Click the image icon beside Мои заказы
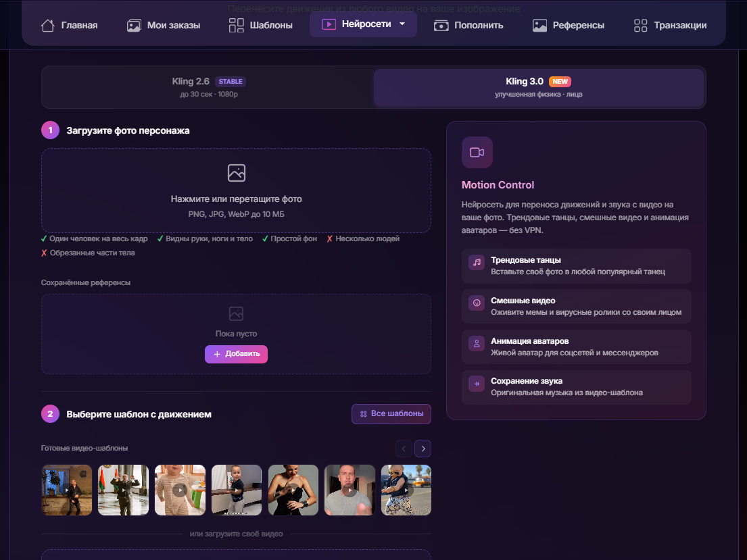 (134, 25)
